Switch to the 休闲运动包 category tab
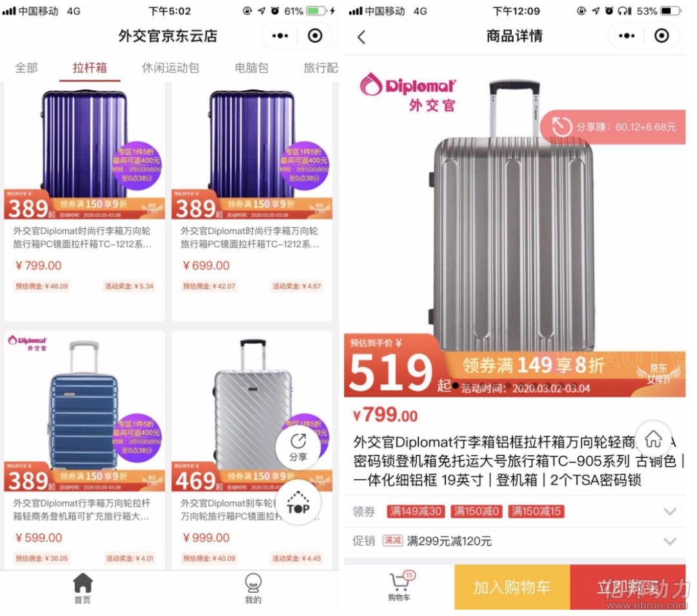The height and width of the screenshot is (616, 697). click(x=170, y=68)
